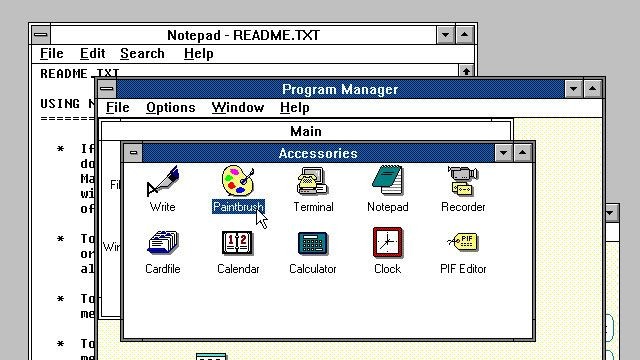The height and width of the screenshot is (360, 640).
Task: Open Program Manager's Window menu
Action: pos(238,108)
